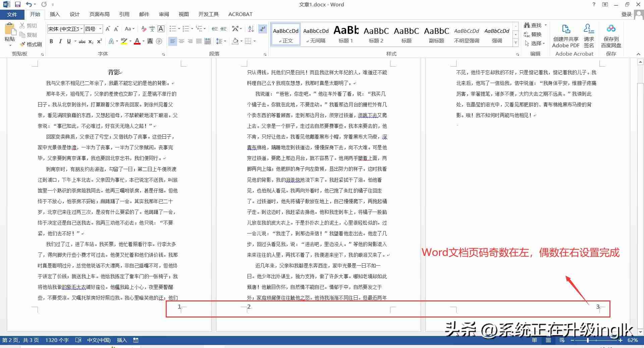Click the Save icon in quick access toolbar
644x348 pixels.
point(18,4)
